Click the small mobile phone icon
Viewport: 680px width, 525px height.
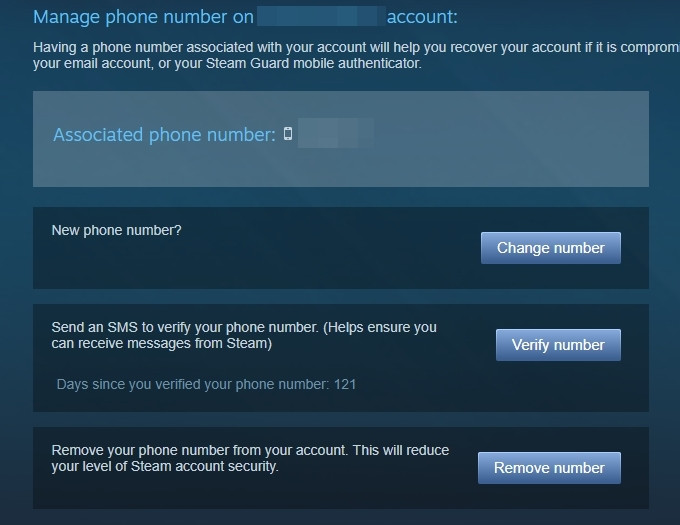pyautogui.click(x=288, y=134)
